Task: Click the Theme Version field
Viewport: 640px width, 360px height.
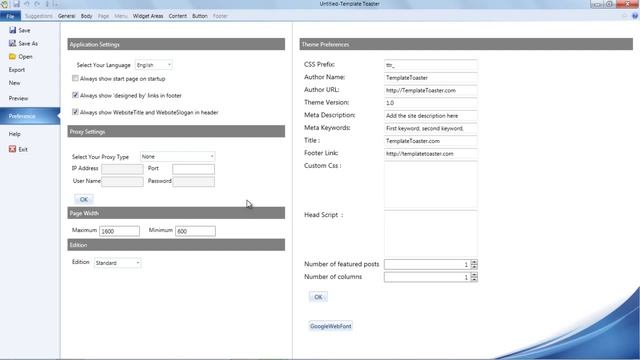Action: tap(431, 103)
